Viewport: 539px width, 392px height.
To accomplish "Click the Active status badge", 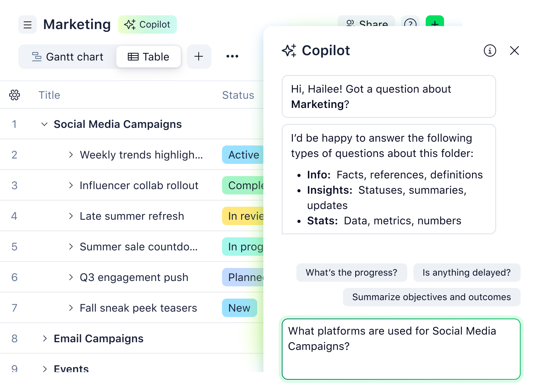I will 243,155.
